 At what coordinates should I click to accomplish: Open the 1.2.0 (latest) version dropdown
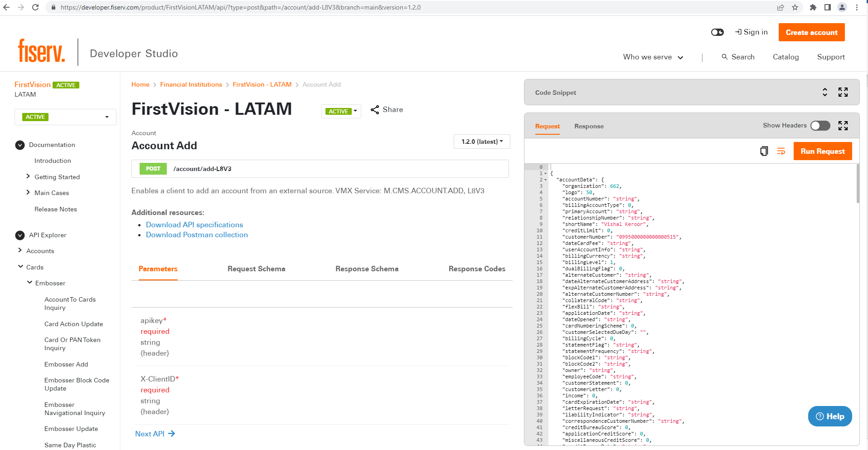click(x=481, y=141)
